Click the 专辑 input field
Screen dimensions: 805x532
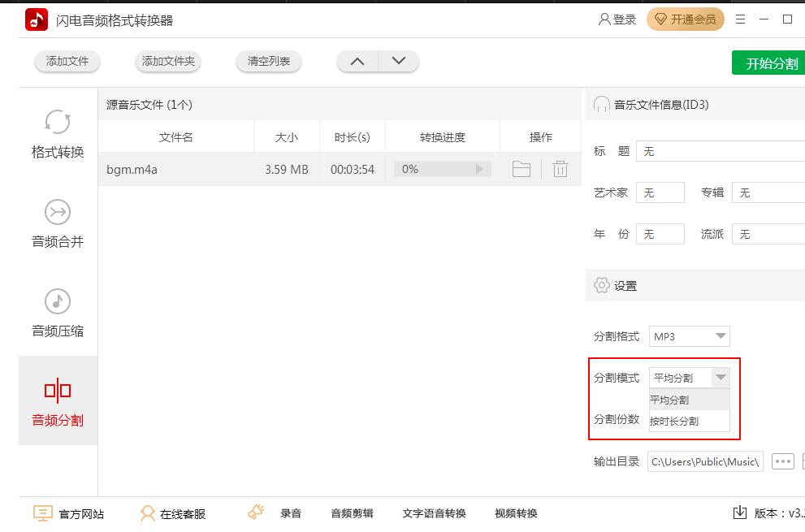click(x=768, y=192)
